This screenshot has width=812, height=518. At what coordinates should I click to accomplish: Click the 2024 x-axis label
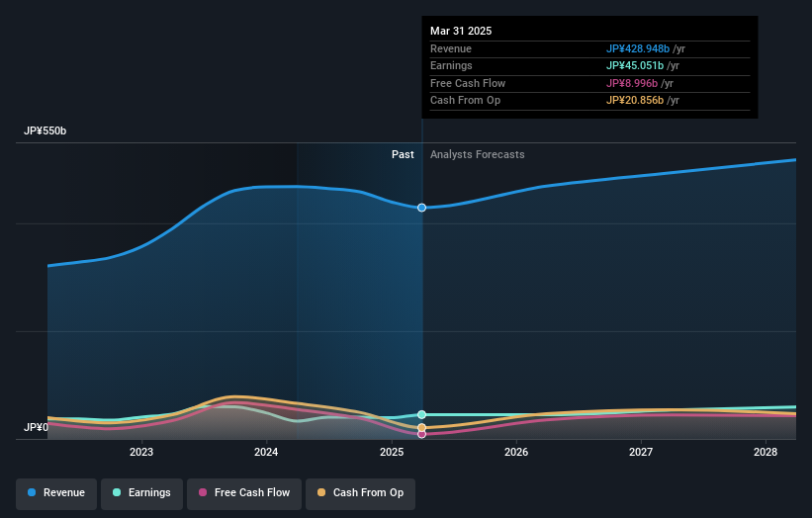coord(266,453)
